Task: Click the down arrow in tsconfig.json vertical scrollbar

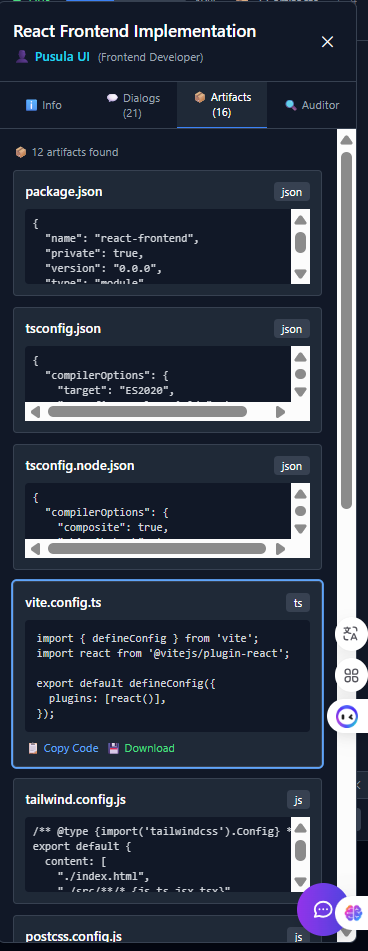Action: point(300,391)
